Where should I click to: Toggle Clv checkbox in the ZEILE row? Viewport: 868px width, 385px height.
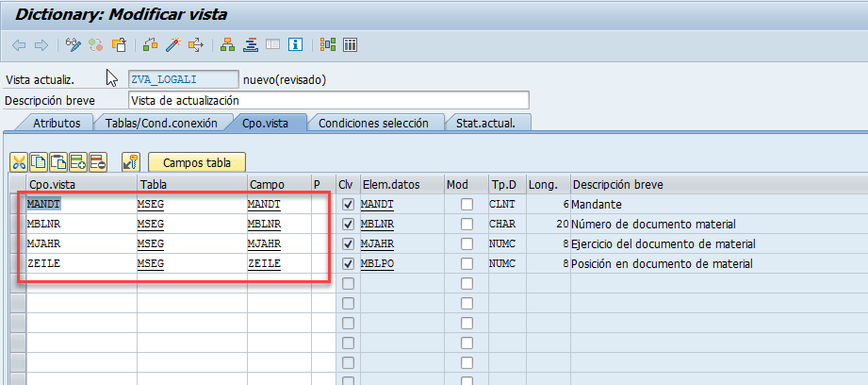pyautogui.click(x=348, y=263)
